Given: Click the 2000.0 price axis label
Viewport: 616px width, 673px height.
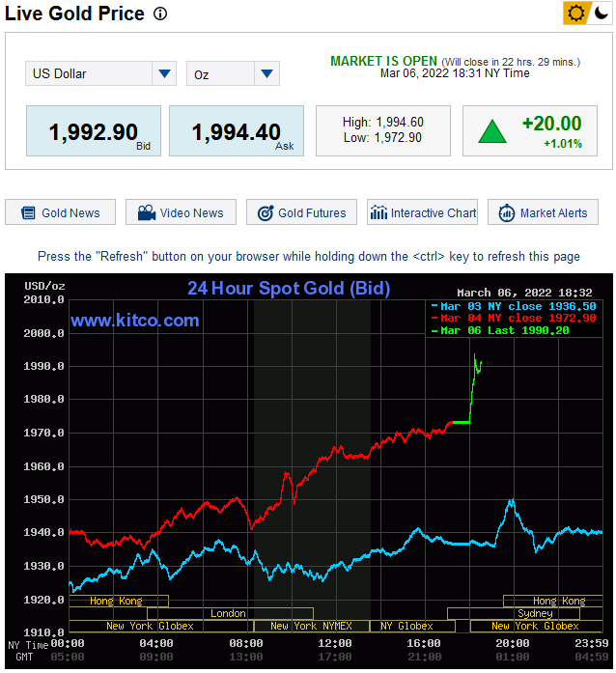Looking at the screenshot, I should (43, 333).
